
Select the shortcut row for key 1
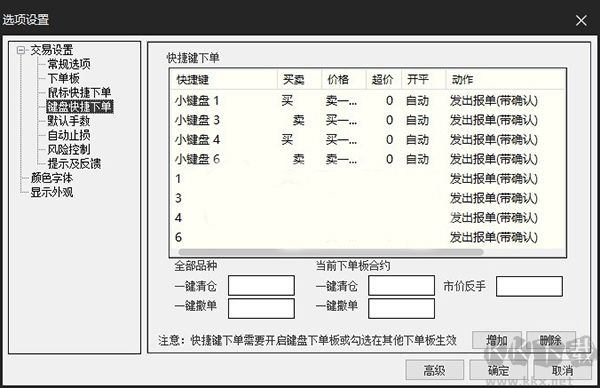pyautogui.click(x=368, y=179)
